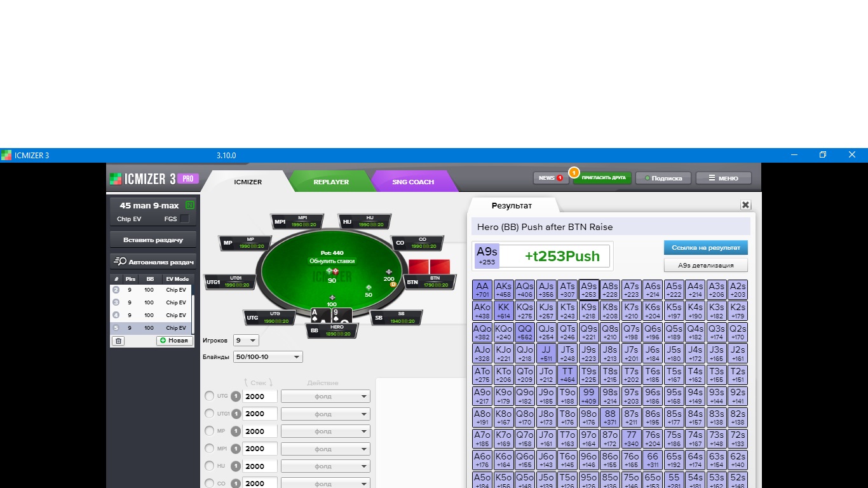
Task: Open A9s детализация
Action: 706,265
